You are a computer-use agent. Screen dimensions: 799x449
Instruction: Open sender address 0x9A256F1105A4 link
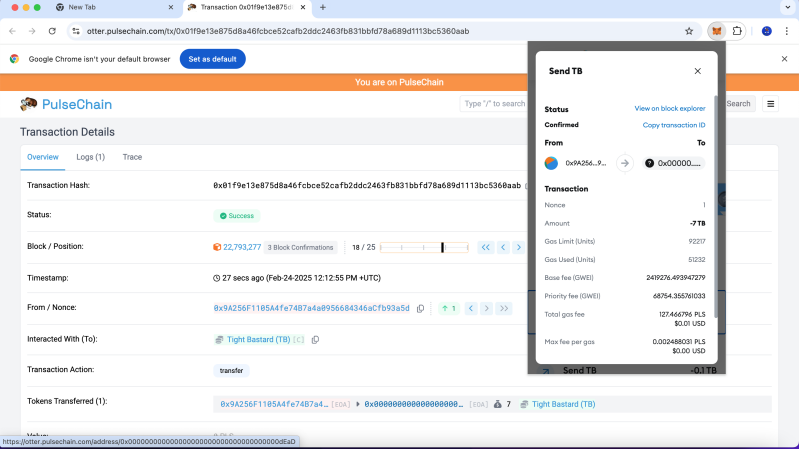pos(311,308)
